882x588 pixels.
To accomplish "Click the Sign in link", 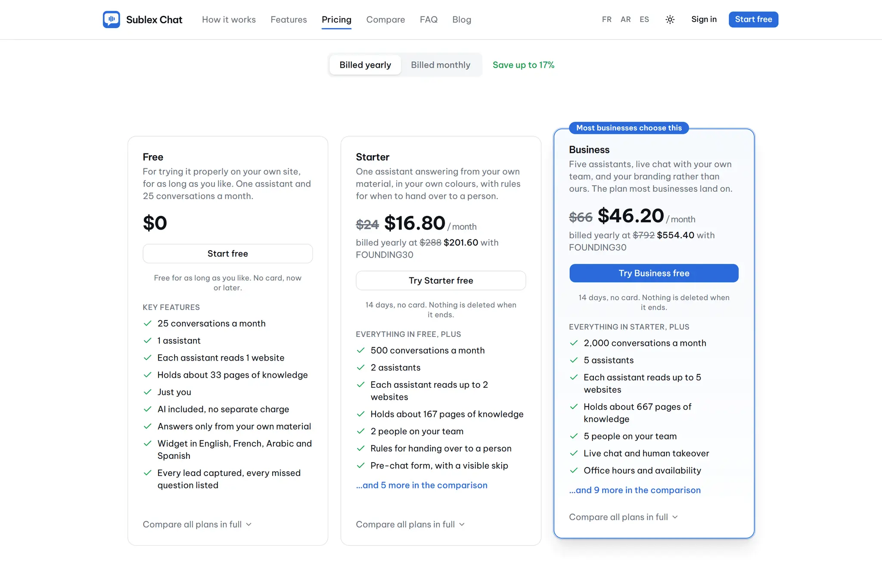I will click(704, 19).
